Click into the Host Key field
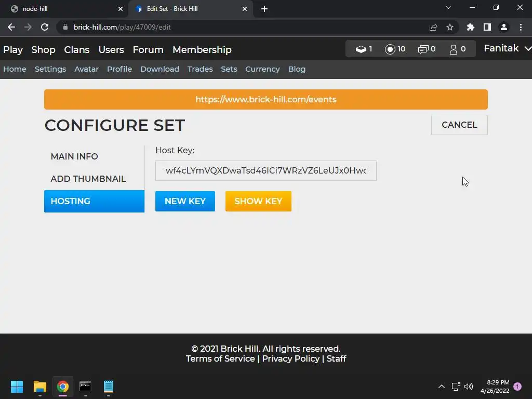The height and width of the screenshot is (399, 532). [x=266, y=170]
